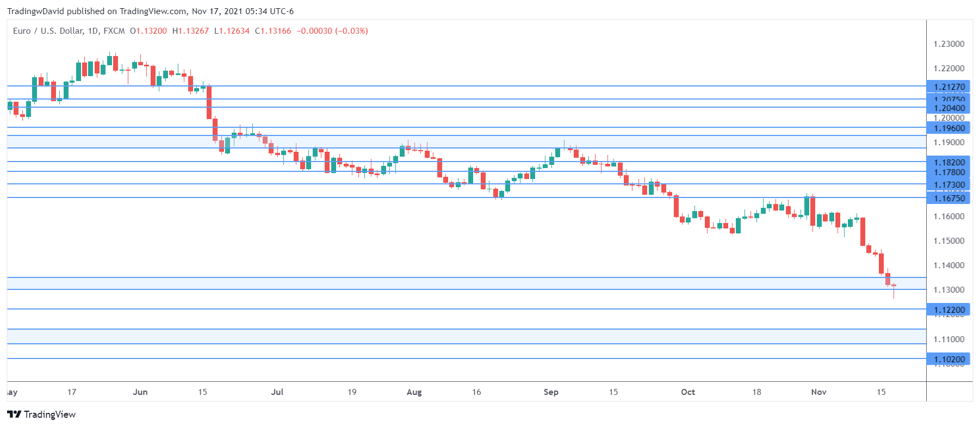Screen dimensions: 980x427
Task: Click the red closing price C1.13166 value
Action: pyautogui.click(x=273, y=31)
